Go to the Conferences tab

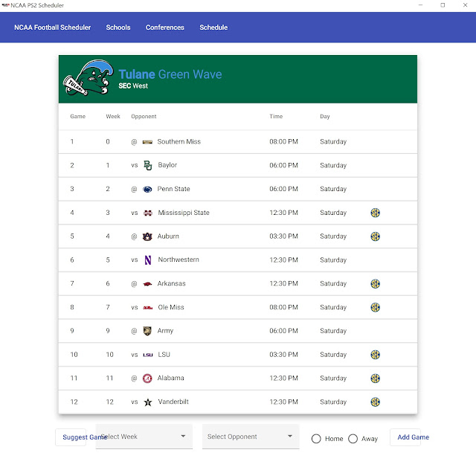[165, 28]
